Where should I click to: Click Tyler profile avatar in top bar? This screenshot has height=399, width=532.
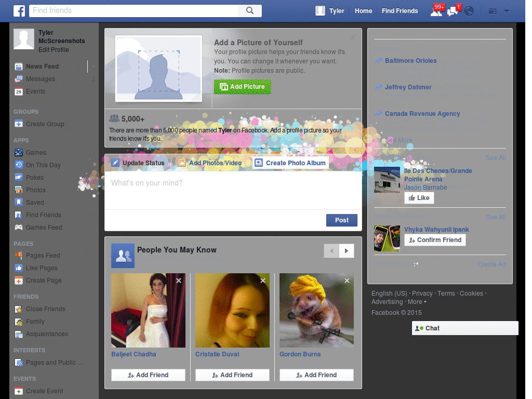pos(320,11)
